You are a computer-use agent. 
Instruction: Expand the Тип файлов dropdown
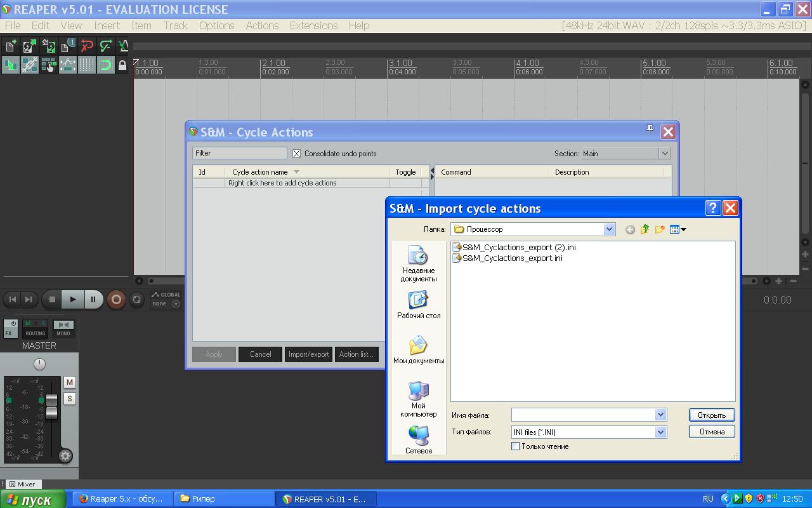tap(660, 432)
